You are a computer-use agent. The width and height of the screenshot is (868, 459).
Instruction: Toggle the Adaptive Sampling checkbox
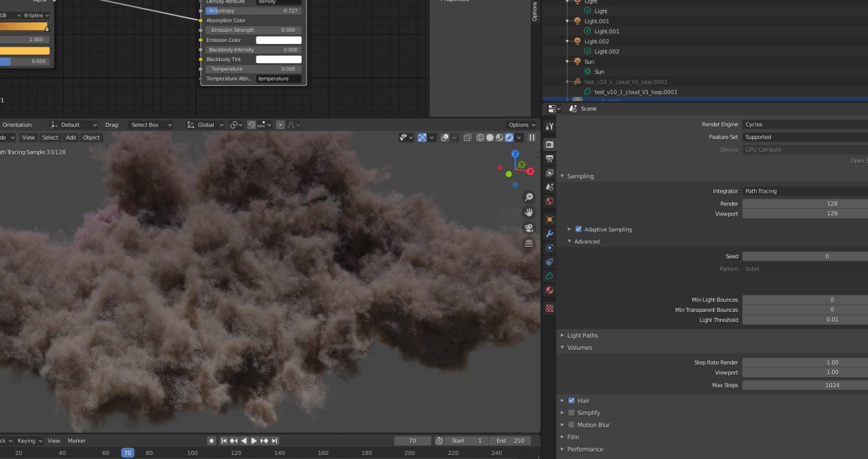(578, 229)
